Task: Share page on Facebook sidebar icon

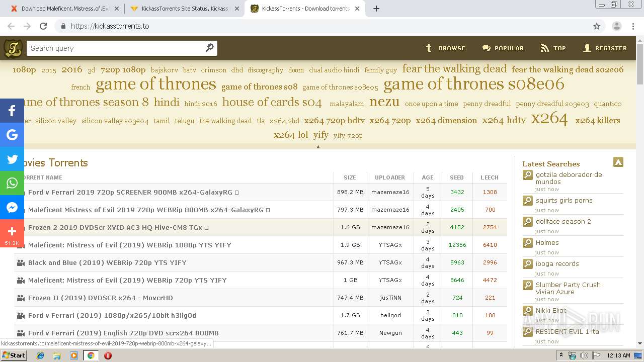Action: tap(12, 111)
